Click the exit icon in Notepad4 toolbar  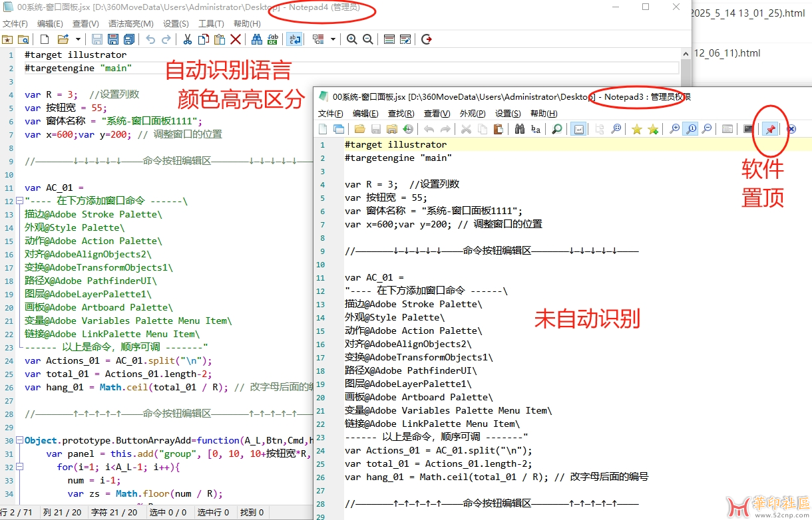[427, 39]
